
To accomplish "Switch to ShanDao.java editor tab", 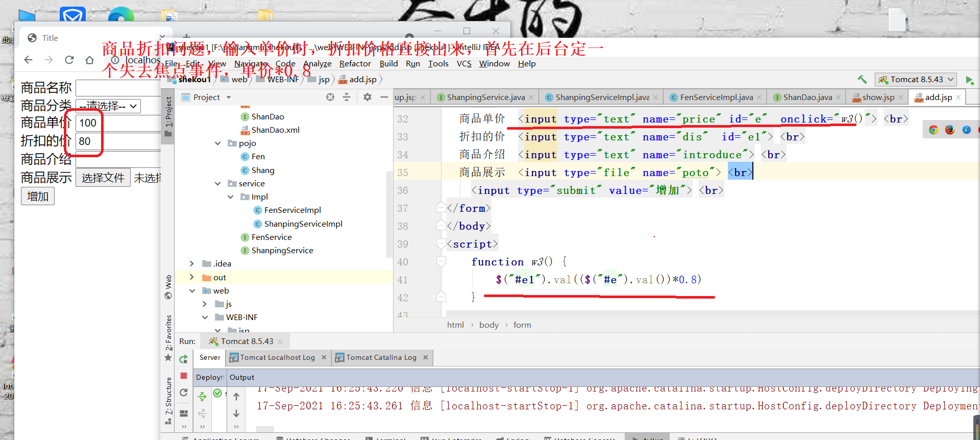I will (807, 97).
